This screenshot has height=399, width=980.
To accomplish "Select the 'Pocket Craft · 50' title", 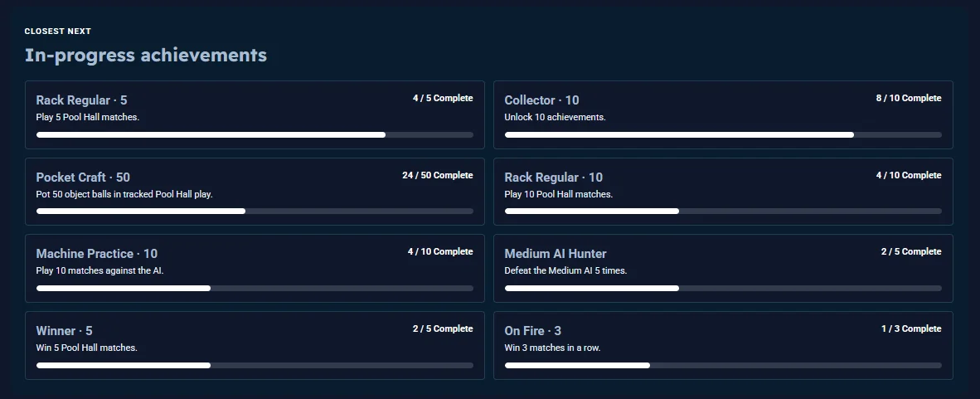I will click(83, 177).
